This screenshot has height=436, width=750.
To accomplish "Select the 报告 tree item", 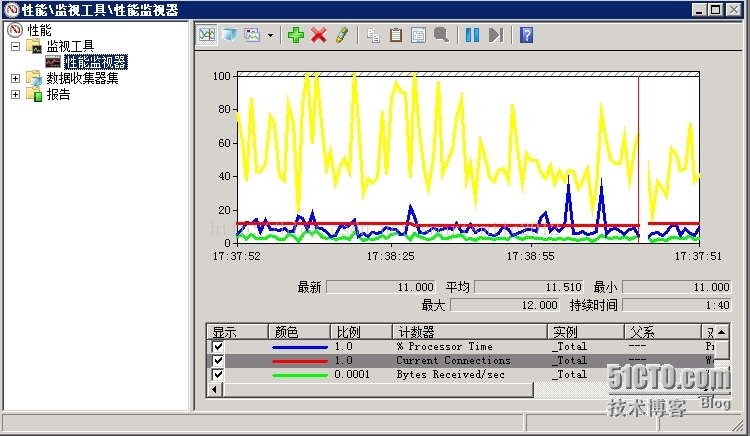I will [x=58, y=94].
